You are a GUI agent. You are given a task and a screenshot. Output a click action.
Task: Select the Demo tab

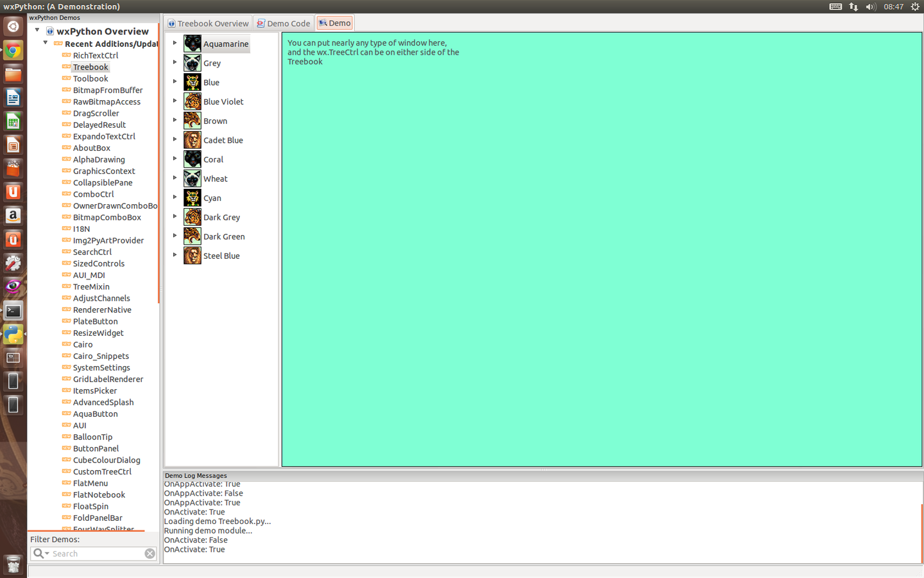(335, 23)
